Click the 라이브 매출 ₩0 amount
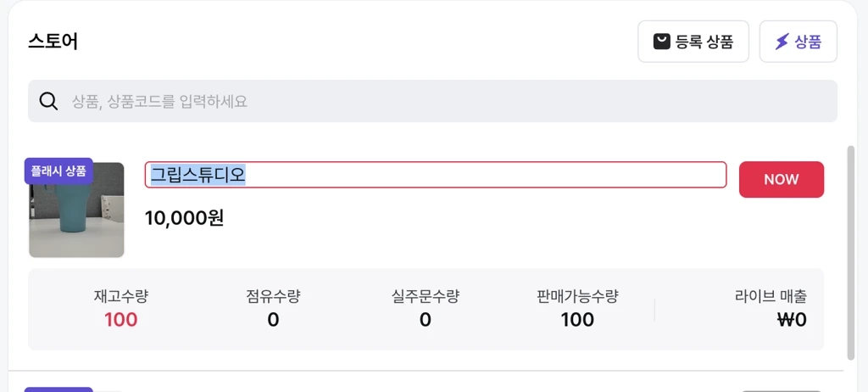Viewport: 868px width, 392px height. [x=792, y=320]
